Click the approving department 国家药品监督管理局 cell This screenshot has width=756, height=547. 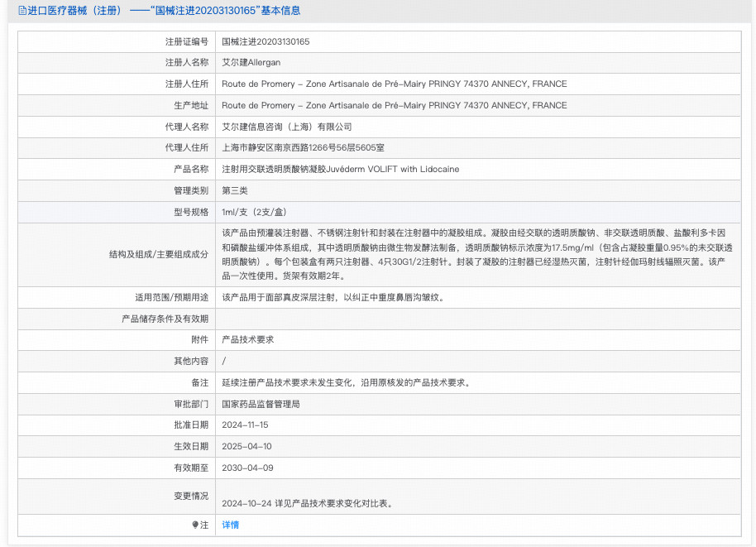(261, 405)
